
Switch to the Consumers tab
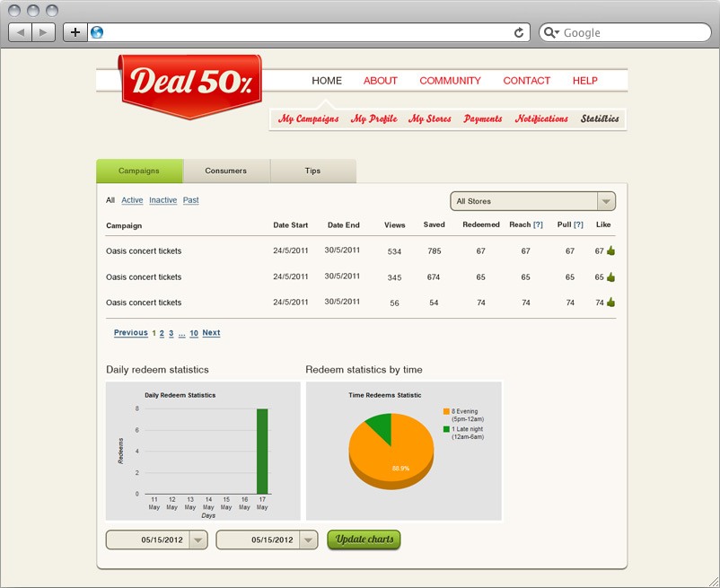(225, 171)
